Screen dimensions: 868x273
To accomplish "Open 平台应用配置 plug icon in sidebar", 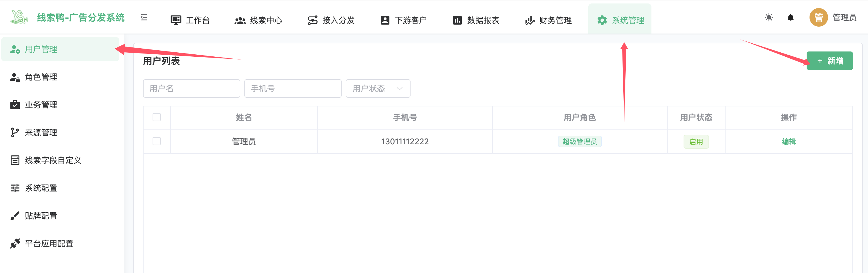I will (x=15, y=244).
